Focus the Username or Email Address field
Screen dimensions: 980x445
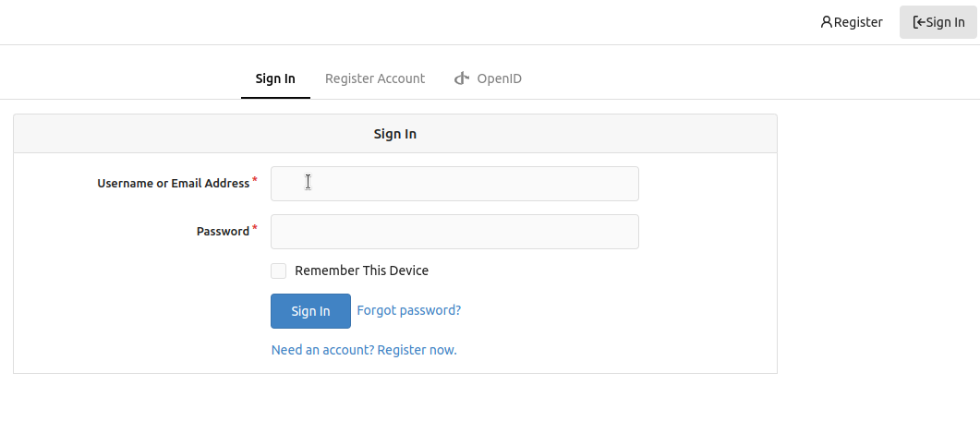click(454, 184)
